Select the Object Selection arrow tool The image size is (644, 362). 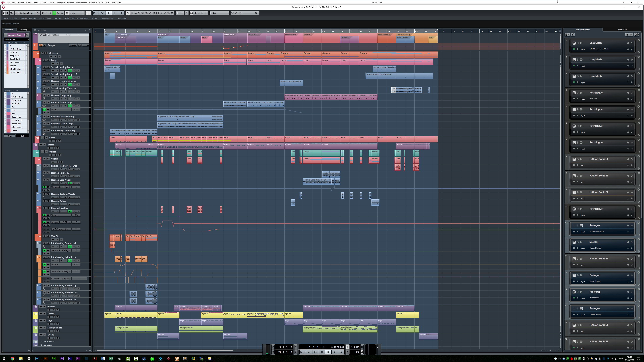(x=128, y=13)
